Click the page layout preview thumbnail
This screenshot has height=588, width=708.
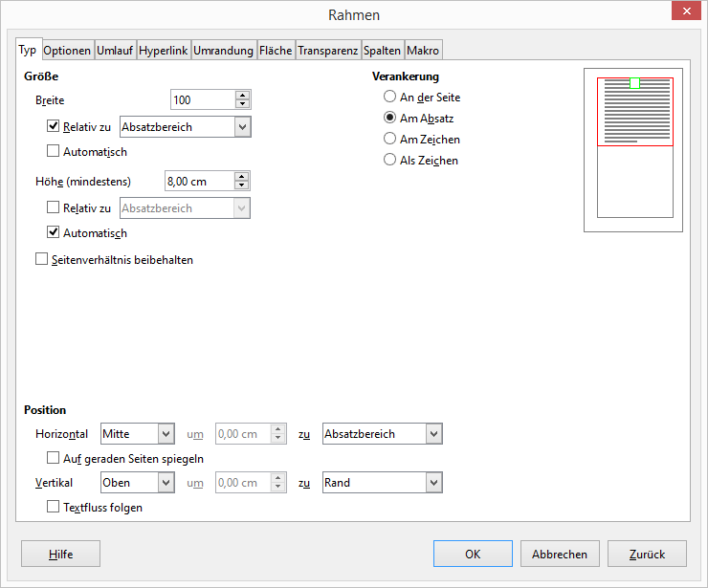[633, 150]
